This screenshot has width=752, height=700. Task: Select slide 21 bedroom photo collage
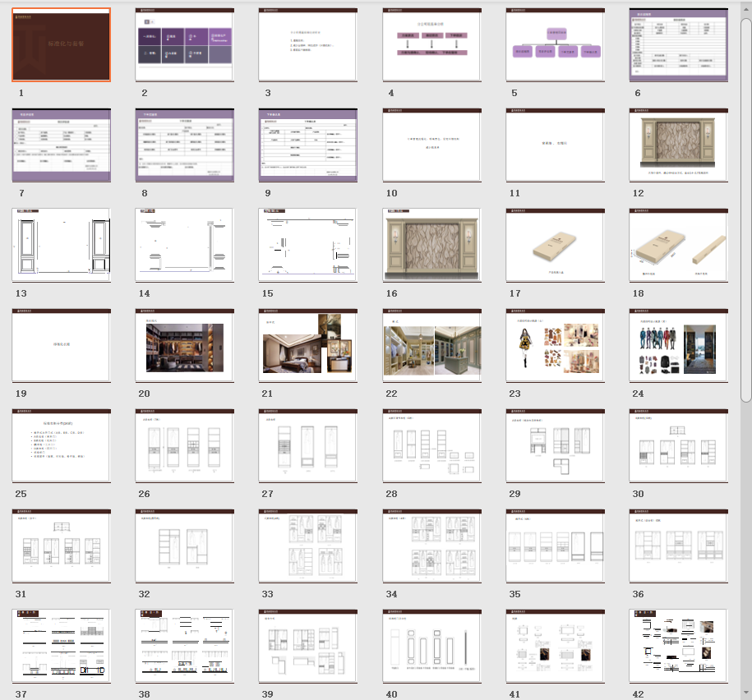(308, 346)
